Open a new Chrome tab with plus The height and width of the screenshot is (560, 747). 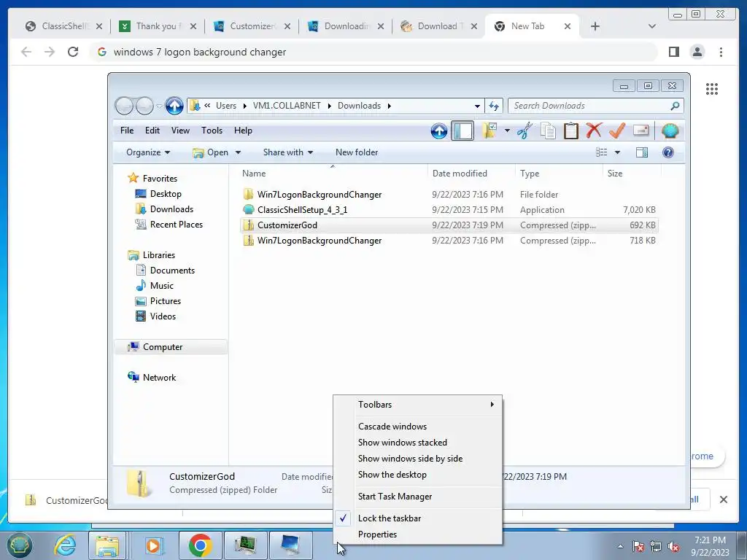595,26
